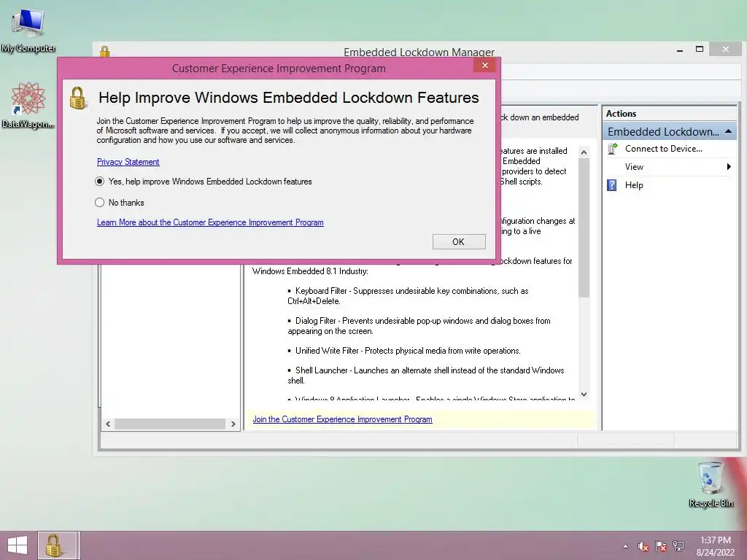747x560 pixels.
Task: Open the Privacy Statement link
Action: 128,162
